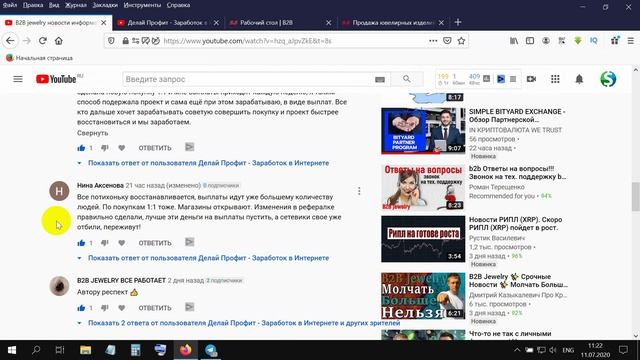Show the reply under the collapsed top comment

[x=208, y=163]
